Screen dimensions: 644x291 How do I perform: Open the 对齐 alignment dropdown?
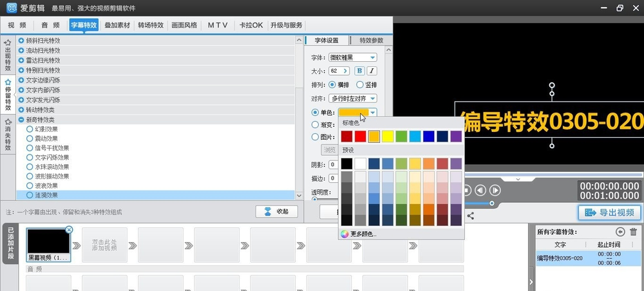click(x=353, y=99)
